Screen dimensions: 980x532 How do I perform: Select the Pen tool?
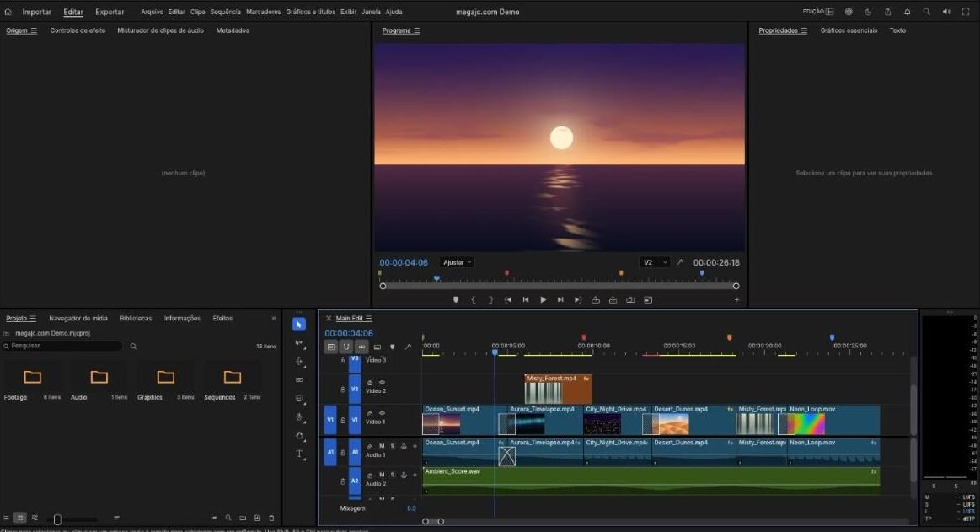(x=299, y=417)
